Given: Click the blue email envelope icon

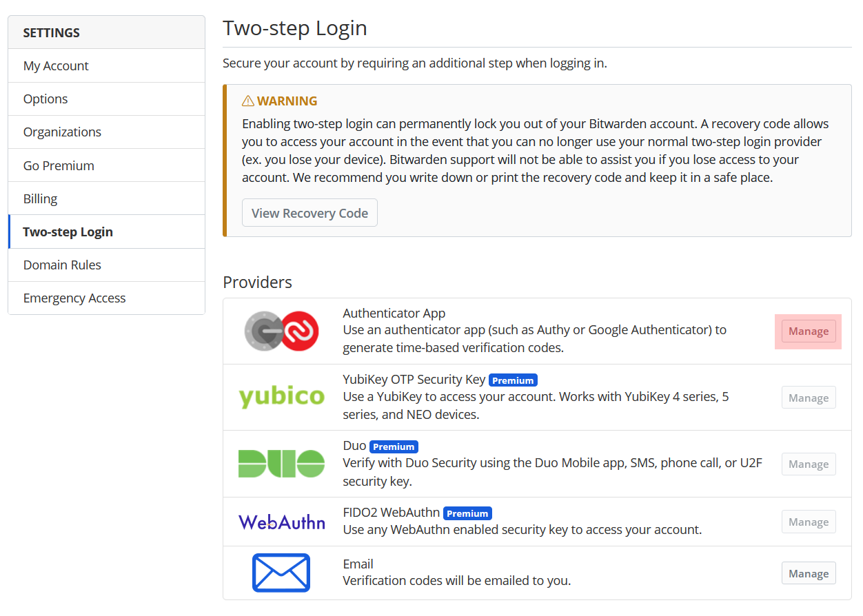Looking at the screenshot, I should [281, 573].
